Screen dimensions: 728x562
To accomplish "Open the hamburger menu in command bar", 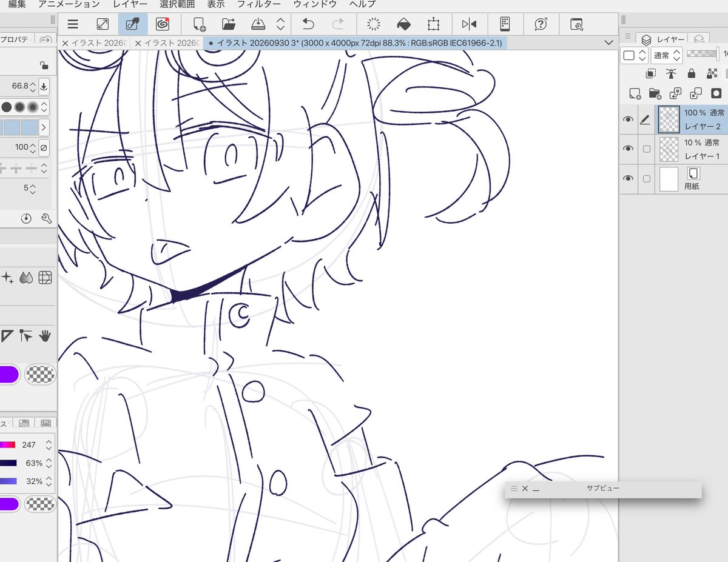I will (73, 24).
